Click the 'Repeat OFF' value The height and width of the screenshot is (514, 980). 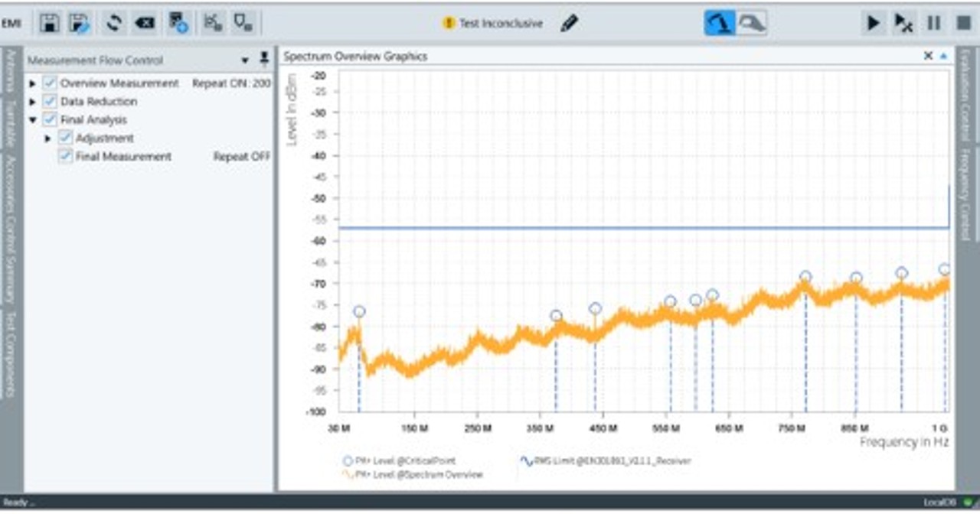click(241, 156)
